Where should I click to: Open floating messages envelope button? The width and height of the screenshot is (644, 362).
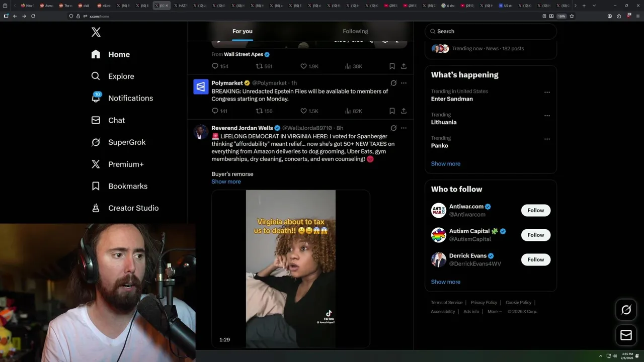click(626, 335)
